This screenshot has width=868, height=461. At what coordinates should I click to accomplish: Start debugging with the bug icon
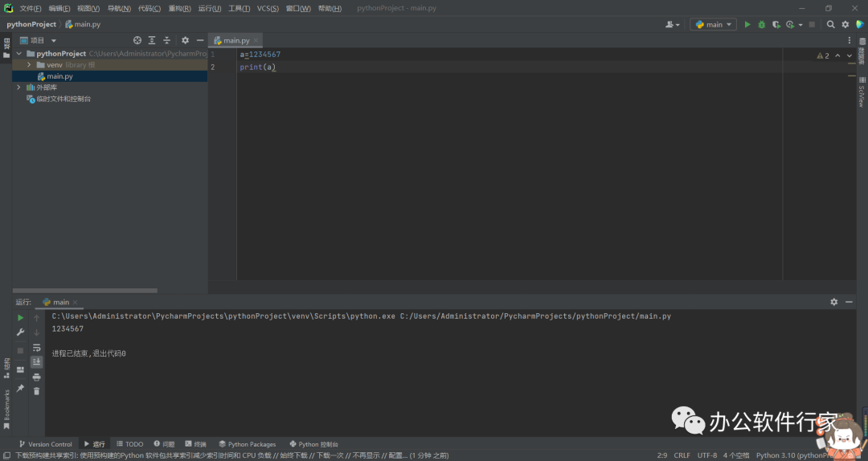point(762,25)
